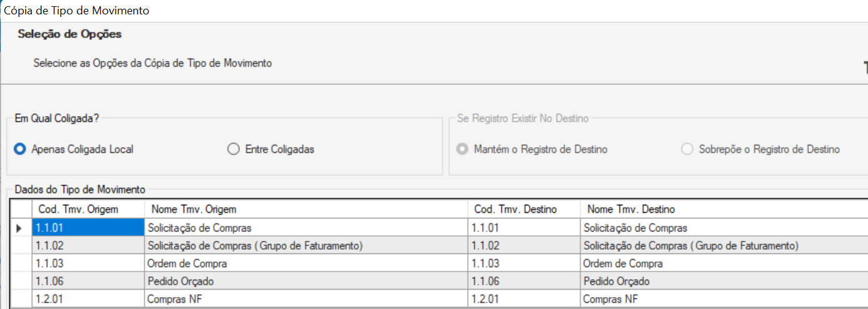Click destination code cell 1.1.03
Viewport: 868px width, 309px height.
click(x=524, y=263)
